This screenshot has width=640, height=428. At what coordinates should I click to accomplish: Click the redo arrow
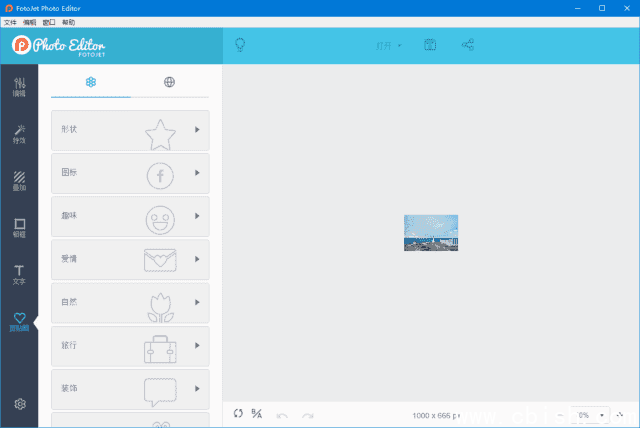click(308, 416)
